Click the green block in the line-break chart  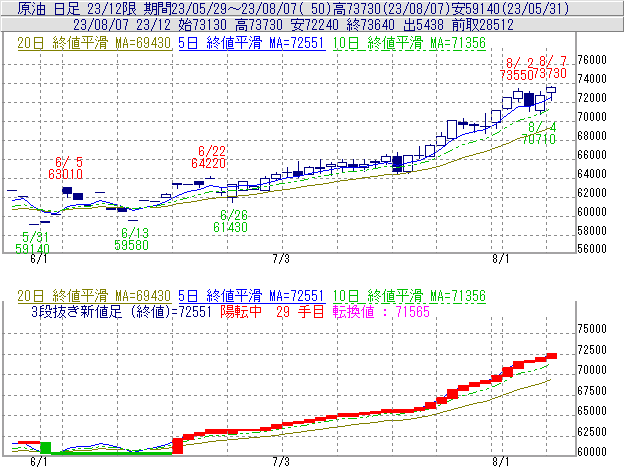(x=46, y=448)
